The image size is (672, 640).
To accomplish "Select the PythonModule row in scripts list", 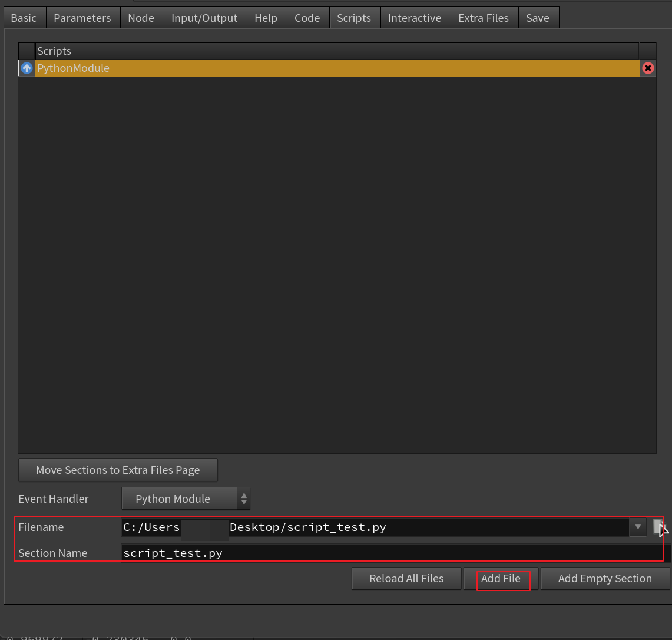I will pyautogui.click(x=337, y=68).
